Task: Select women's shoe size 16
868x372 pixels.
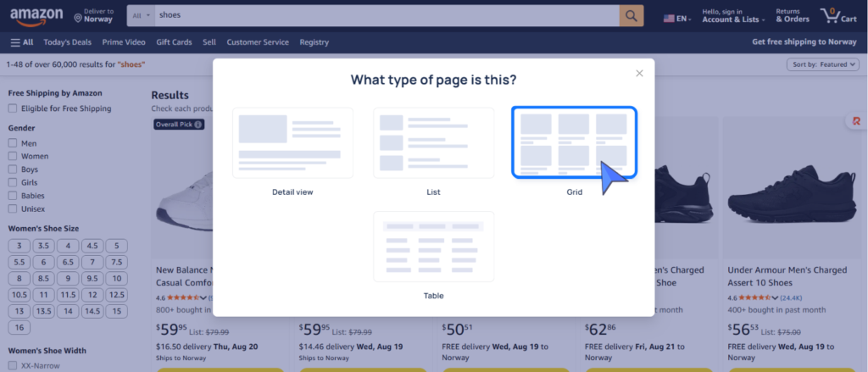Action: (x=19, y=328)
